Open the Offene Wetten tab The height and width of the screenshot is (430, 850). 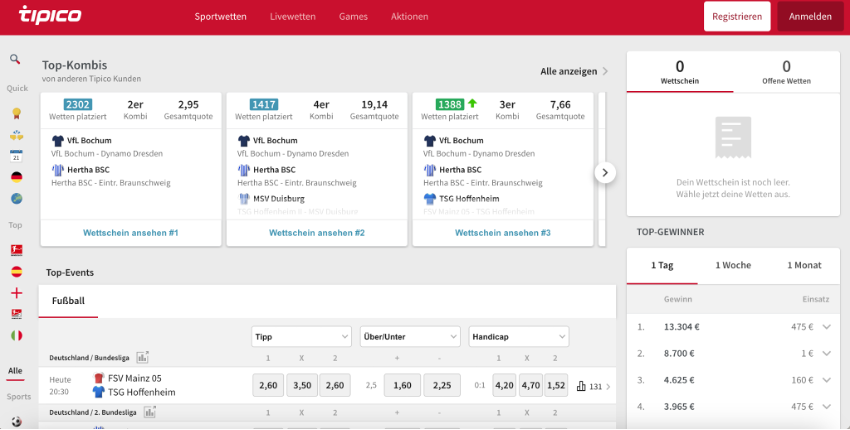pos(786,72)
